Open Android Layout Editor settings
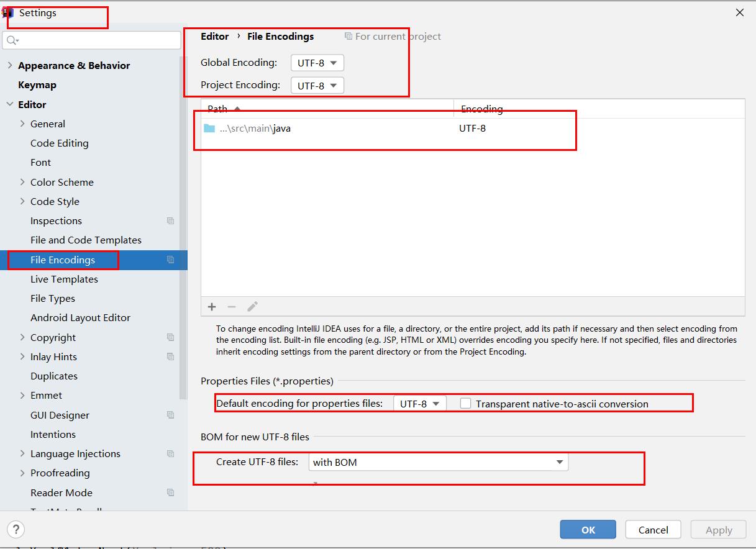The image size is (756, 549). (81, 317)
